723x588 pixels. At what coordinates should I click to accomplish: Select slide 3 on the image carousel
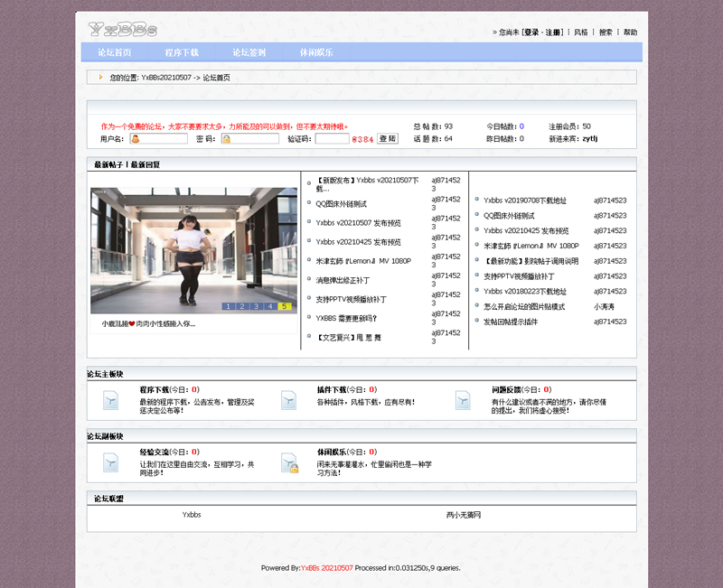[257, 306]
